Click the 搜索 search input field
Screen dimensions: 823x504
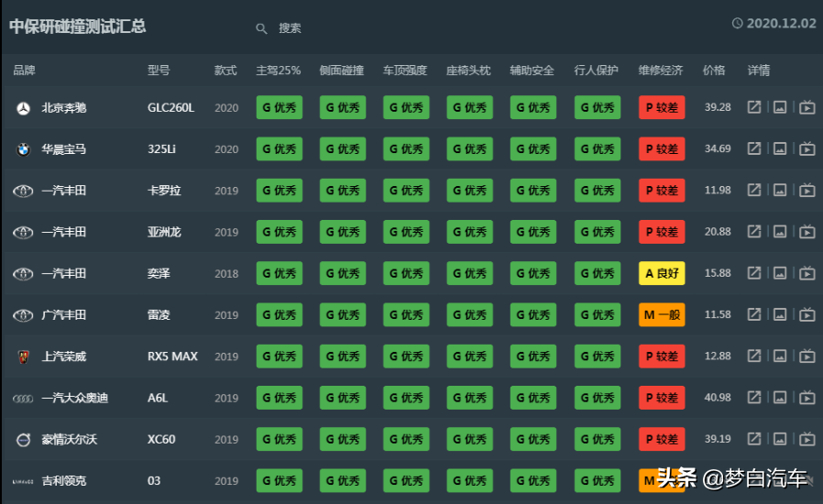tap(290, 28)
